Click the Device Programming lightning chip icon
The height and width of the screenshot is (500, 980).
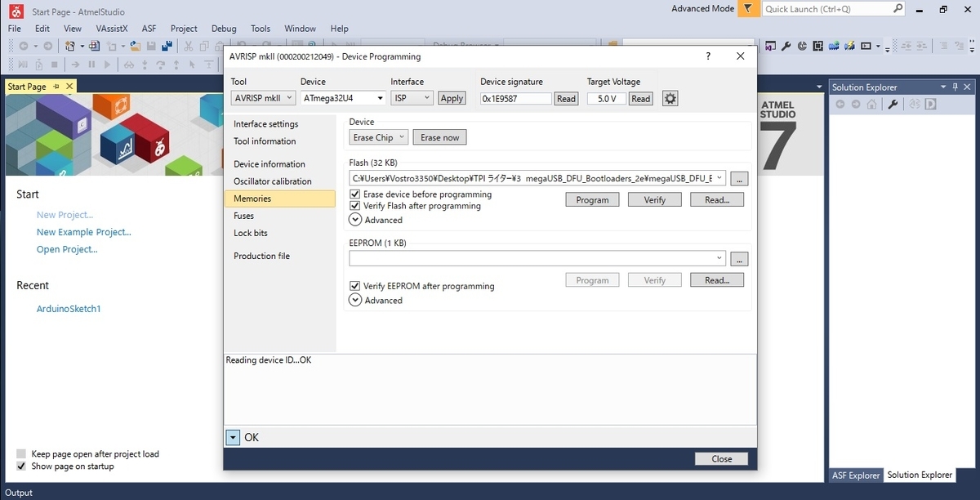tap(849, 46)
